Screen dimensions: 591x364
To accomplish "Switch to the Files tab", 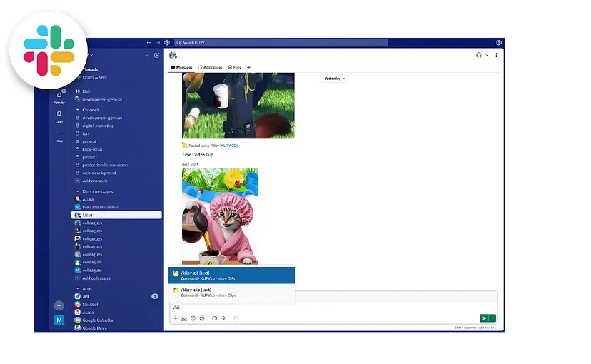I will point(234,68).
